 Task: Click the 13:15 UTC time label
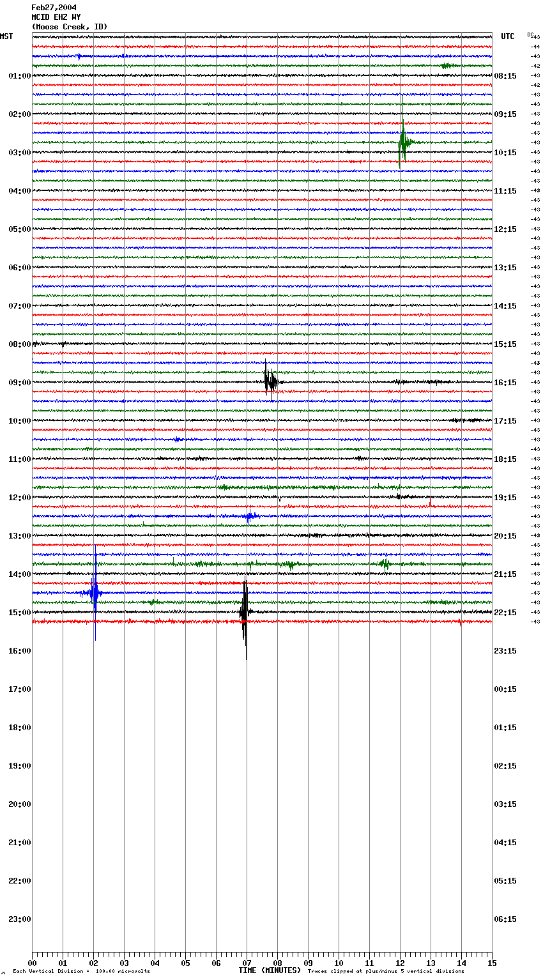505,268
